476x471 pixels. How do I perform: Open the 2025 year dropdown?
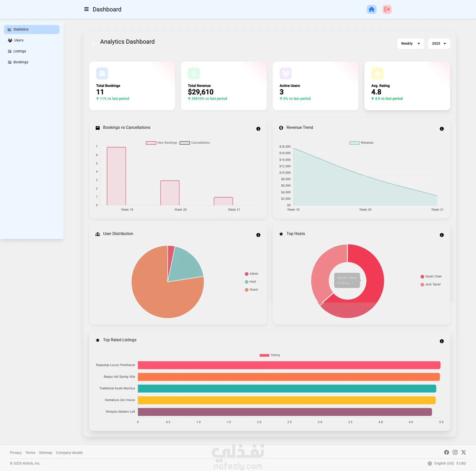[x=439, y=44]
